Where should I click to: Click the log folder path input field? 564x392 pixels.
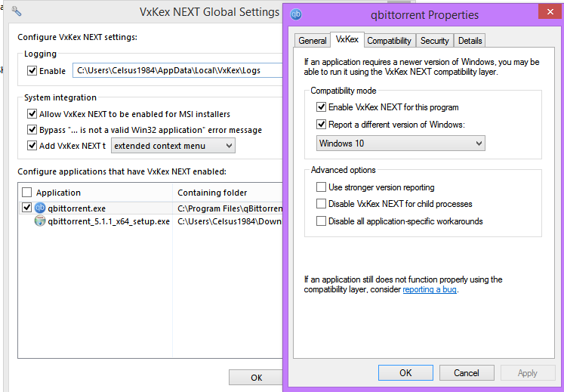coord(177,70)
